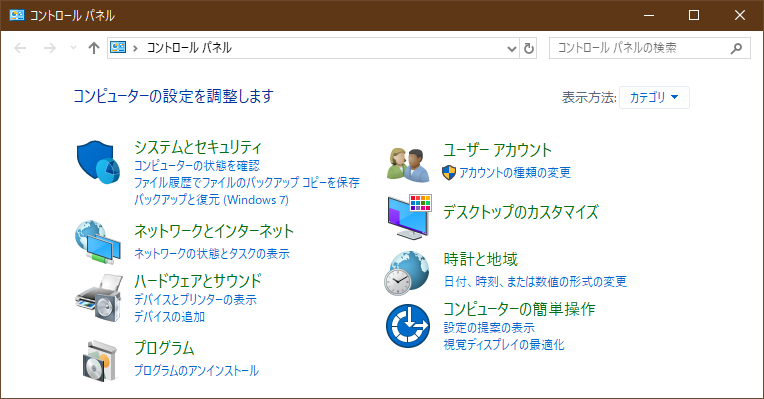Click the Ease of Access blue circle icon
This screenshot has height=399, width=764.
(408, 326)
